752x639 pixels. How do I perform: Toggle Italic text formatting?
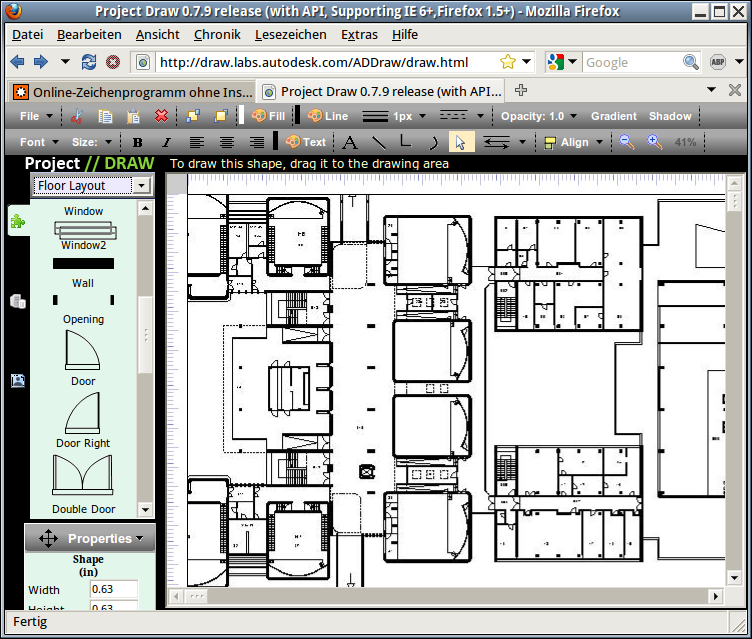click(x=166, y=142)
